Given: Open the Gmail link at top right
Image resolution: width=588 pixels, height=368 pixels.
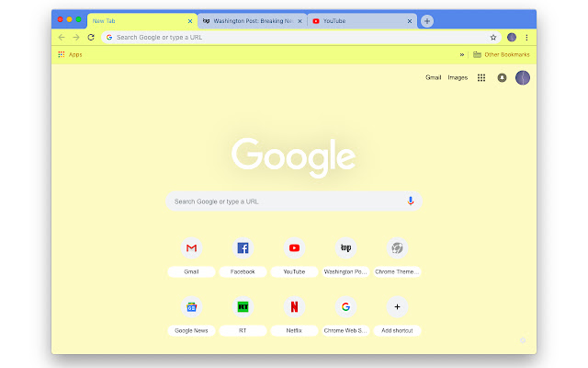Looking at the screenshot, I should click(433, 77).
